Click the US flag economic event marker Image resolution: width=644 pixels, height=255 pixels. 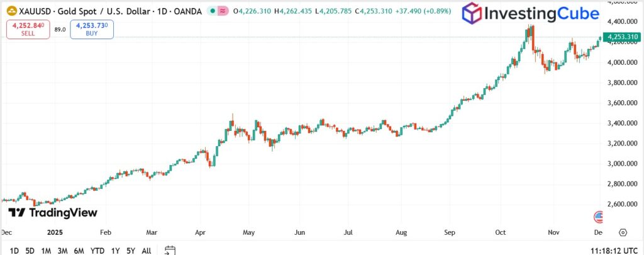point(598,217)
